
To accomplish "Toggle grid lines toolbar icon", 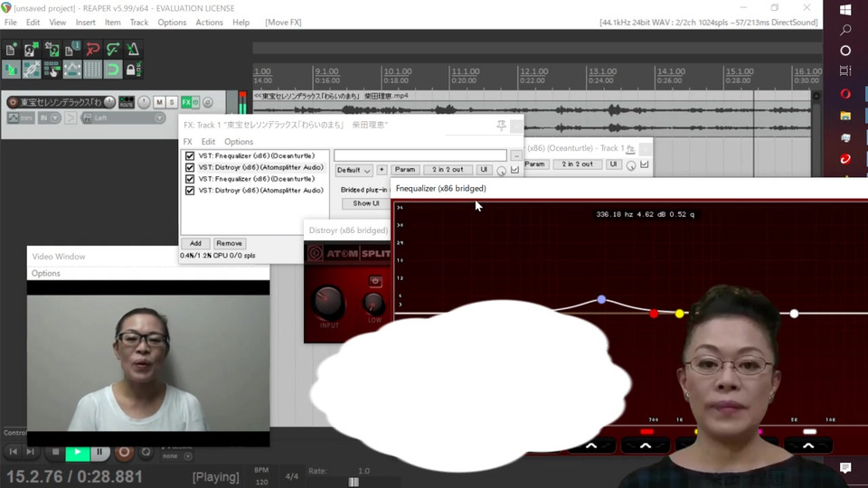I will [92, 70].
